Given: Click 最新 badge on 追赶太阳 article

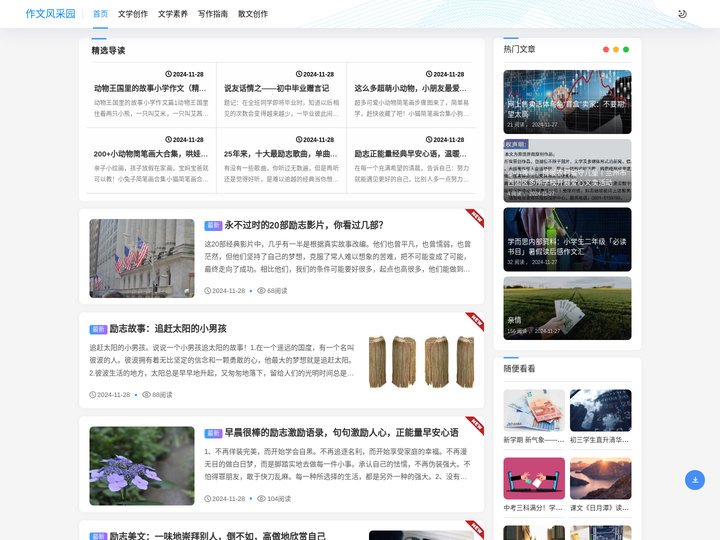Looking at the screenshot, I should point(98,329).
